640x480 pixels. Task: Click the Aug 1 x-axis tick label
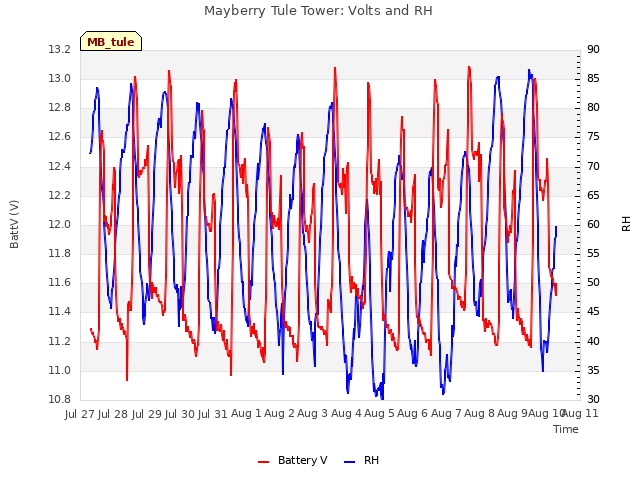click(246, 413)
